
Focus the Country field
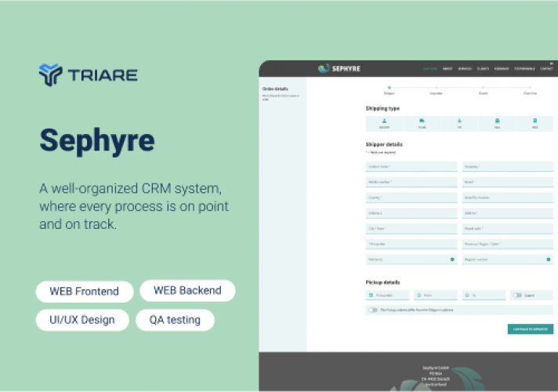click(411, 198)
